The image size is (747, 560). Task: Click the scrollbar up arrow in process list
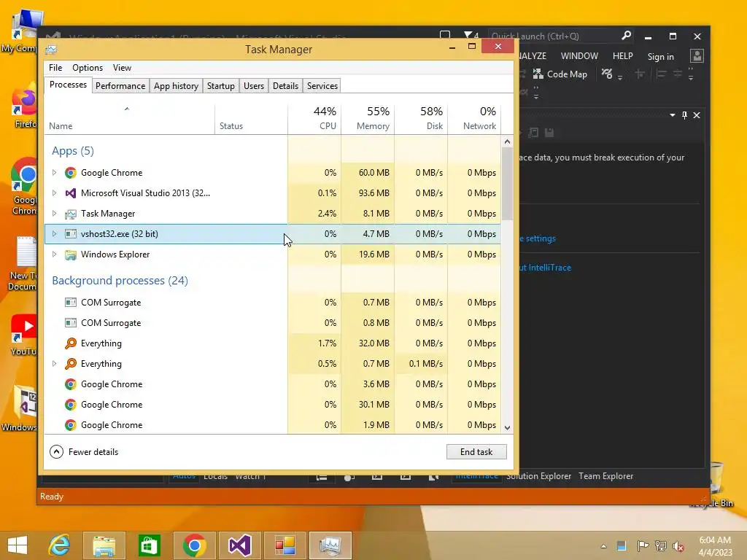click(508, 141)
